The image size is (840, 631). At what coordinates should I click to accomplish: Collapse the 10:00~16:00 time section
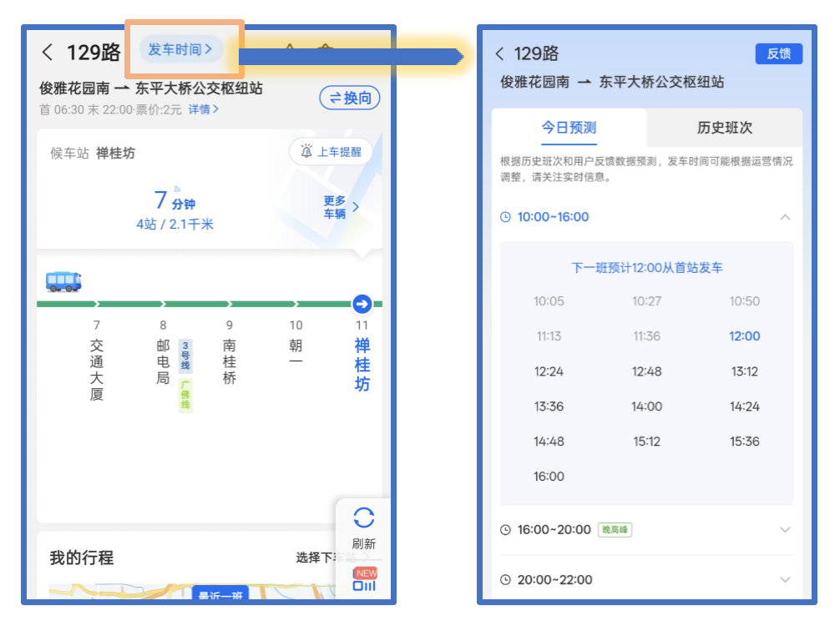(784, 217)
